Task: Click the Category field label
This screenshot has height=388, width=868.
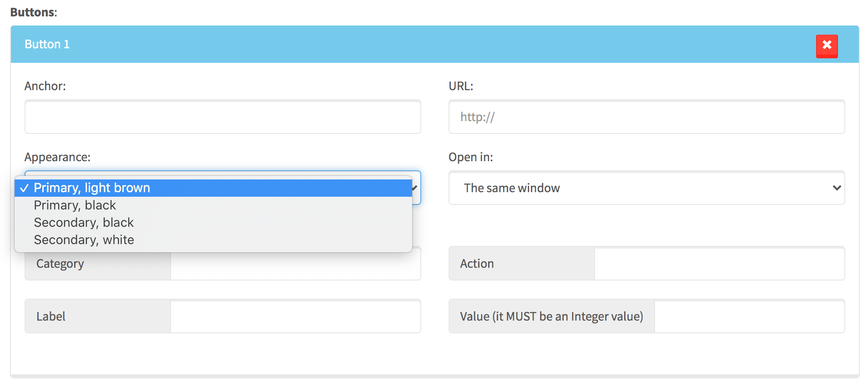Action: pyautogui.click(x=60, y=263)
